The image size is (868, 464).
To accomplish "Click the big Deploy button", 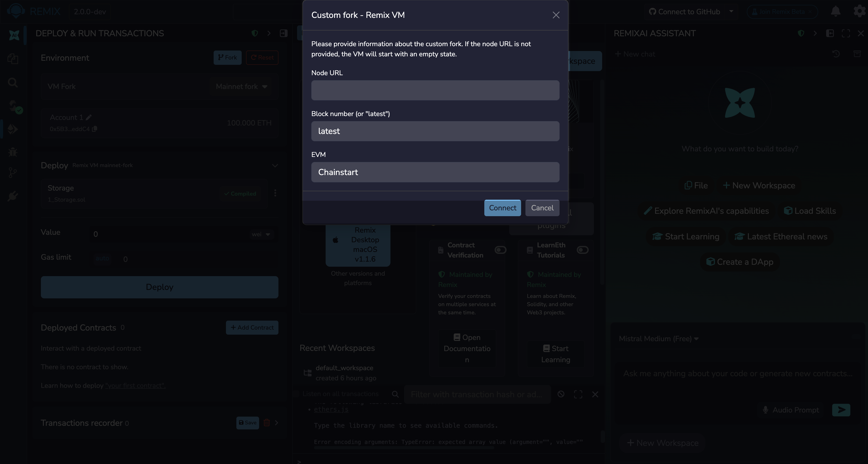I will click(159, 287).
